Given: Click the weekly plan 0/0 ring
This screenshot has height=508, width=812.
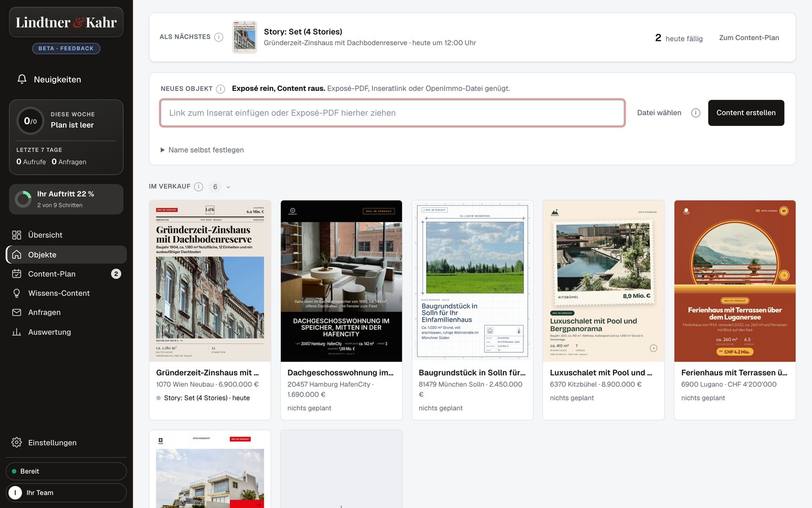Looking at the screenshot, I should (30, 121).
